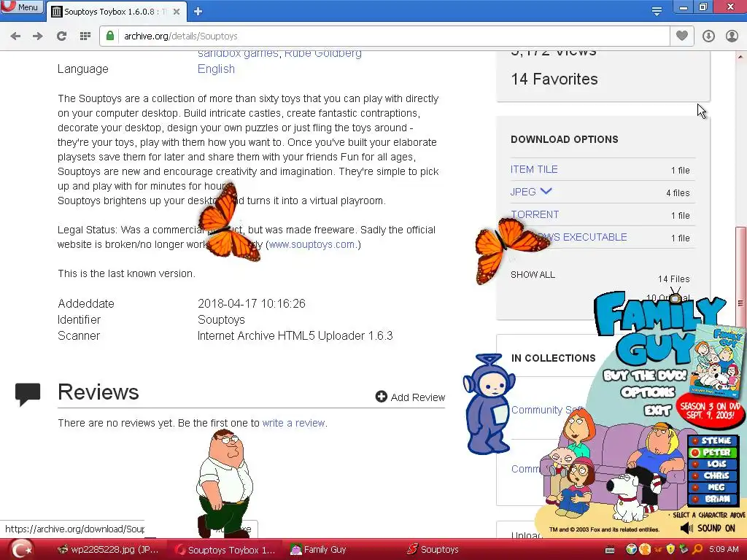Reload the current page
The height and width of the screenshot is (560, 747).
(x=61, y=36)
